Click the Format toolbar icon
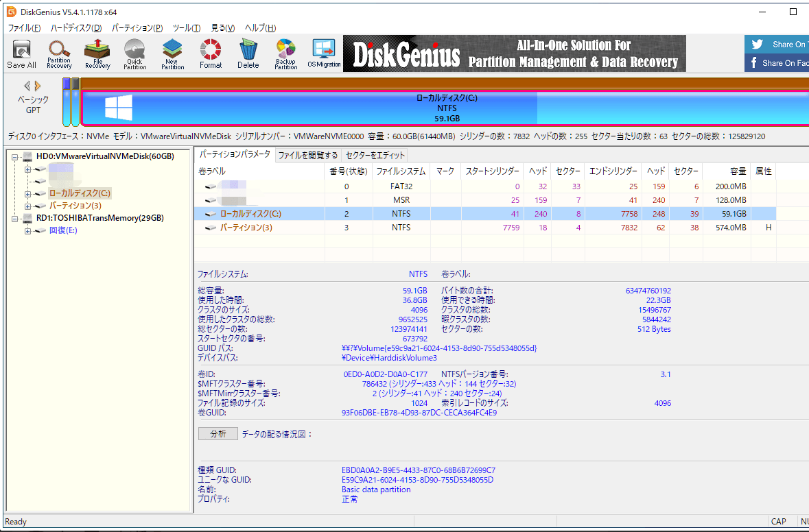 pos(211,53)
